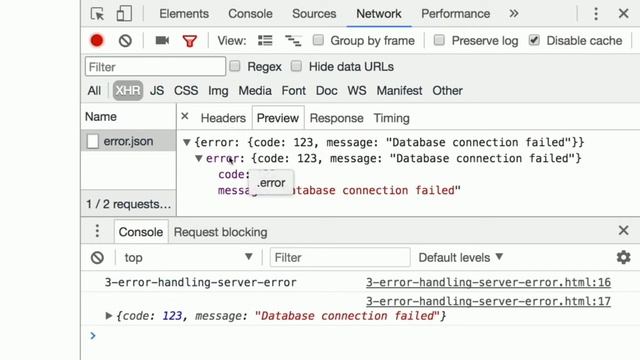Image resolution: width=640 pixels, height=360 pixels.
Task: Close the DevTools panel
Action: click(x=623, y=13)
